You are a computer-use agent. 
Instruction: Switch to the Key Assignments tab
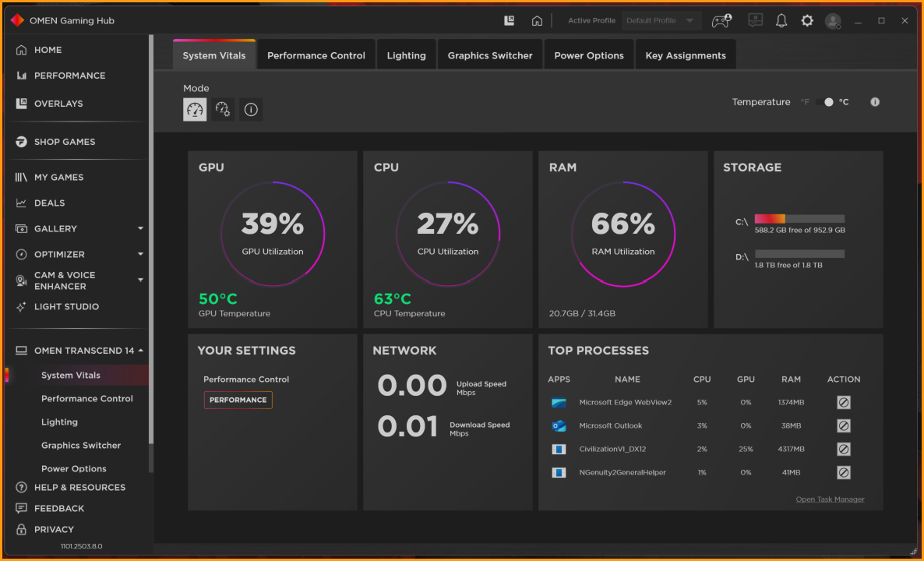[x=685, y=55]
